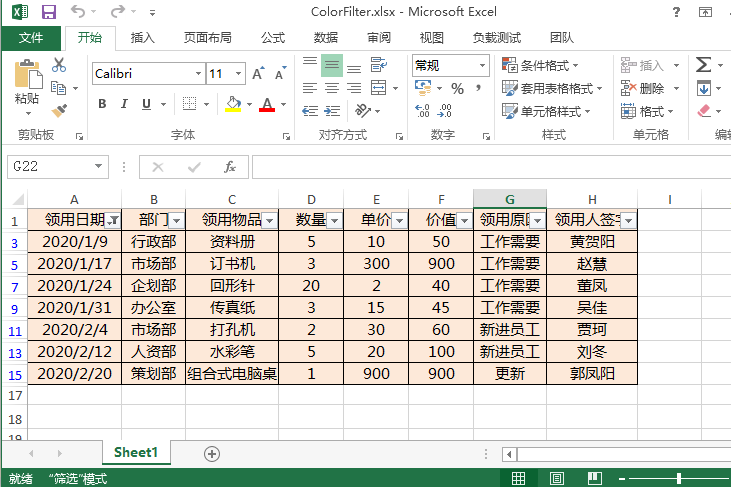Viewport: 731px width, 487px height.
Task: Switch to the 公式 ribbon tab
Action: coord(273,38)
